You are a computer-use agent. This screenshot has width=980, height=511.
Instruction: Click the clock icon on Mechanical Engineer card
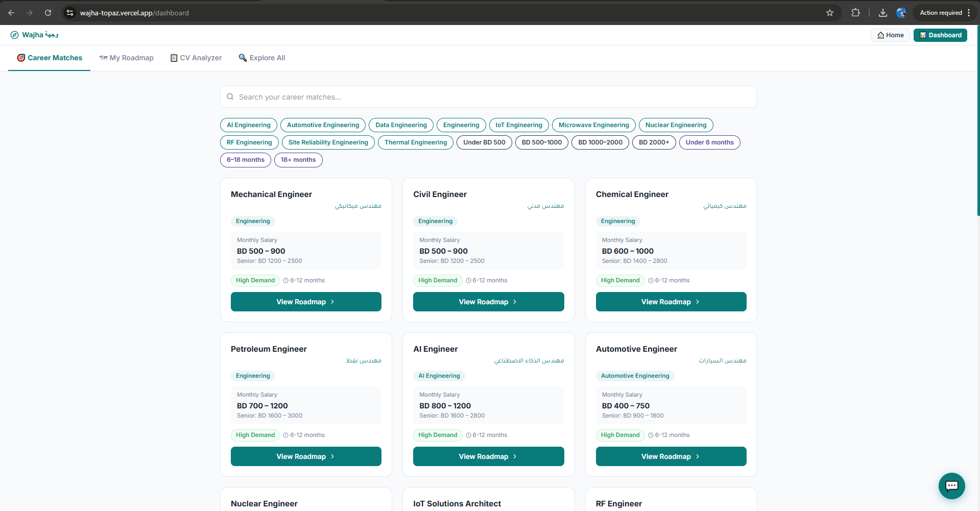click(x=286, y=280)
